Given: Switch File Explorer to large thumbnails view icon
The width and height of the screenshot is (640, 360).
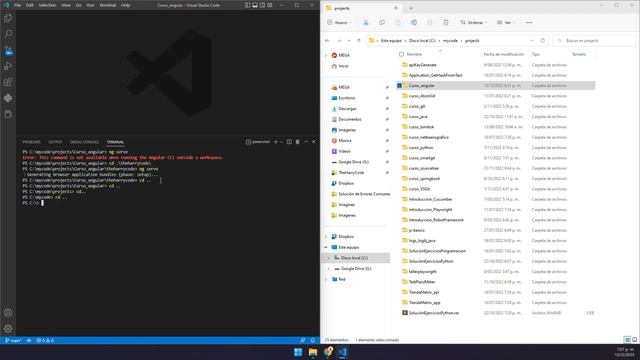Looking at the screenshot, I should pyautogui.click(x=635, y=340).
